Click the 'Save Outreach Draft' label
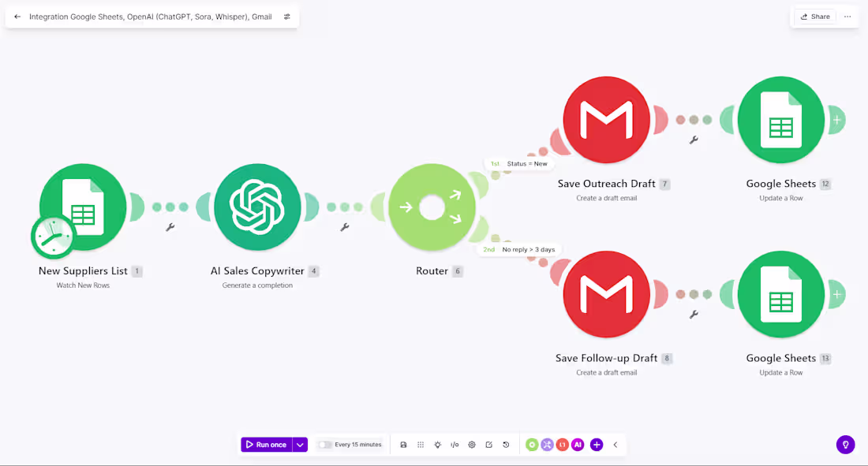Viewport: 868px width, 466px height. click(606, 184)
